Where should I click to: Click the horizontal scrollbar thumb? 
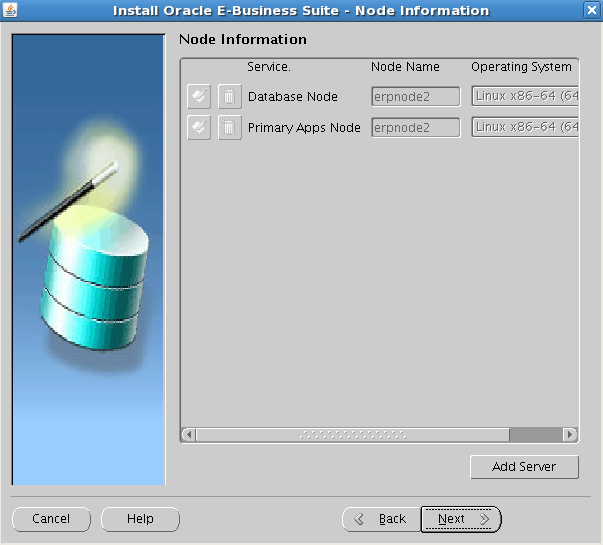coord(353,435)
